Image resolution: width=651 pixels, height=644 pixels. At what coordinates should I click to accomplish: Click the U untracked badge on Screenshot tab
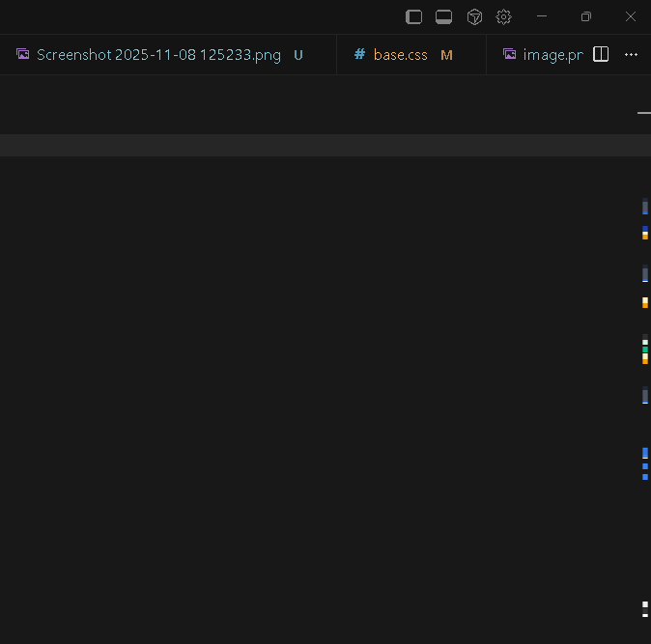tap(298, 55)
